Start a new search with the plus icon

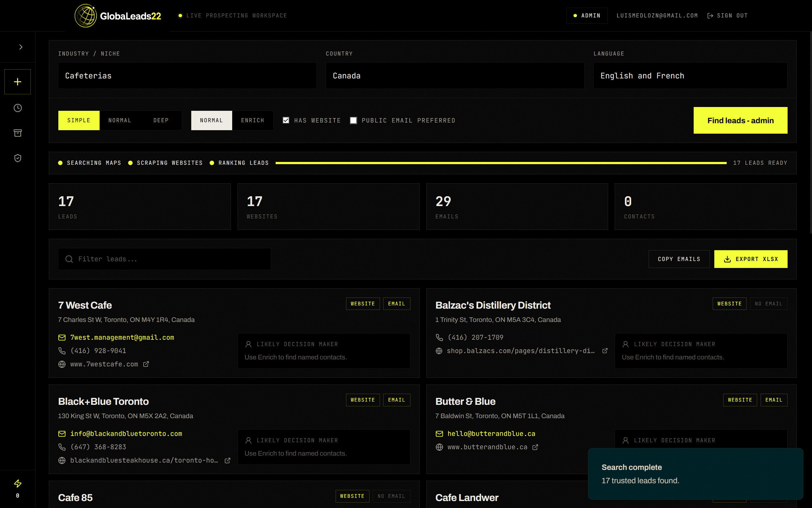[17, 82]
